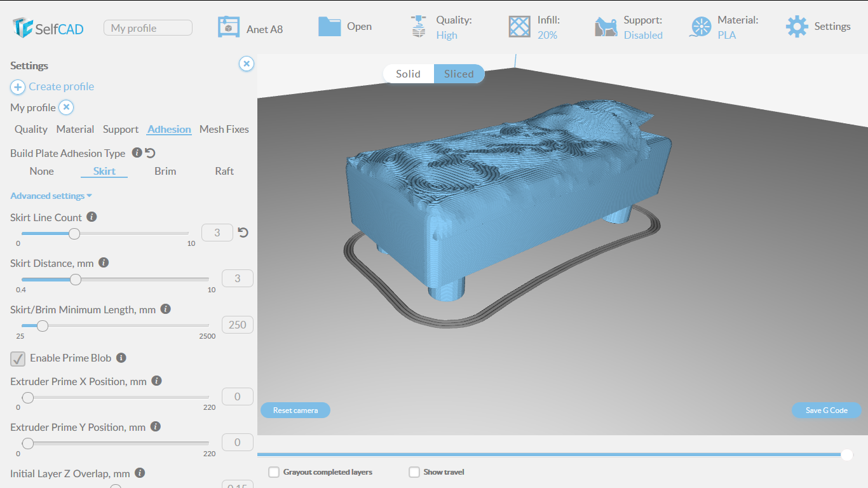868x488 pixels.
Task: Click the Skirt/Brim Minimum Length value field
Action: pyautogui.click(x=238, y=325)
